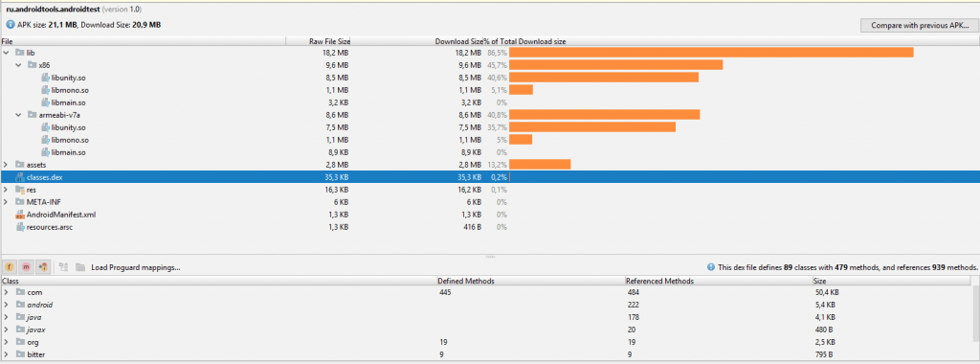Screen dimensions: 980x364
Task: Click the info icon next to APK size
Action: coord(10,24)
